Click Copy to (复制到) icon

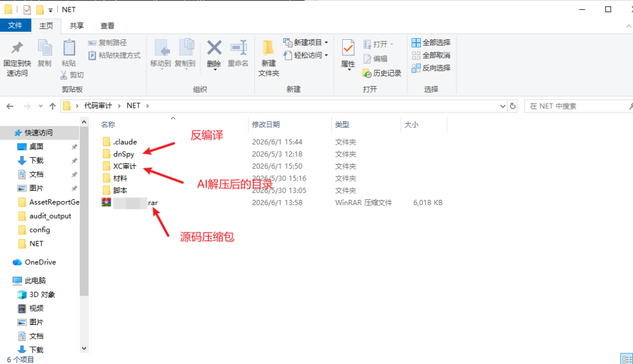coord(185,49)
